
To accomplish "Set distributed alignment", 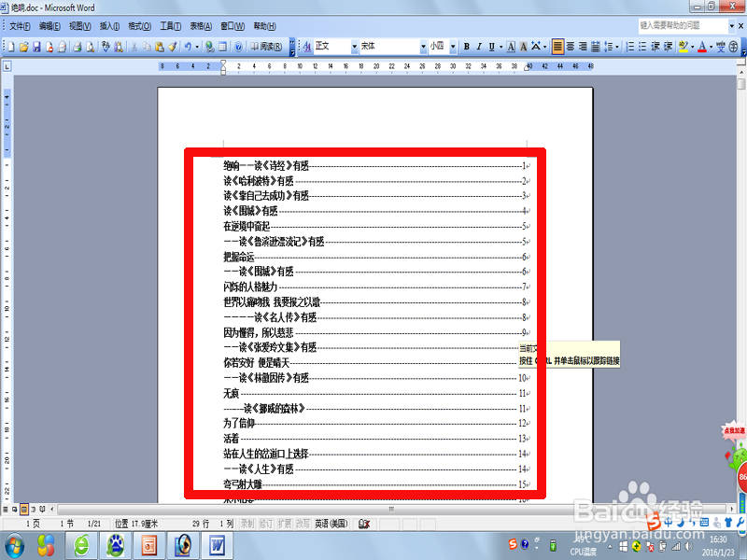I will [596, 47].
